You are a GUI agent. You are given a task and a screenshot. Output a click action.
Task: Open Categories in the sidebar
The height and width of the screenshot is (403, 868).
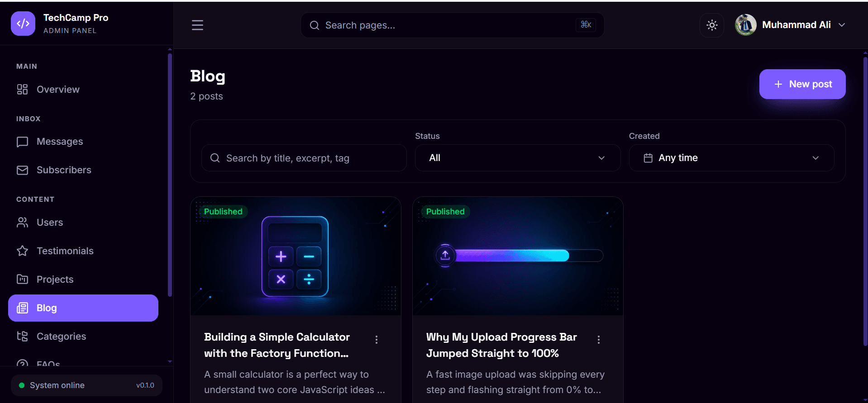(83, 337)
